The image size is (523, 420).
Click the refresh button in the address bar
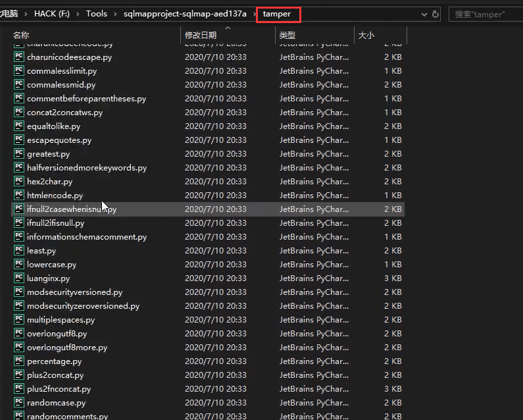tap(435, 14)
